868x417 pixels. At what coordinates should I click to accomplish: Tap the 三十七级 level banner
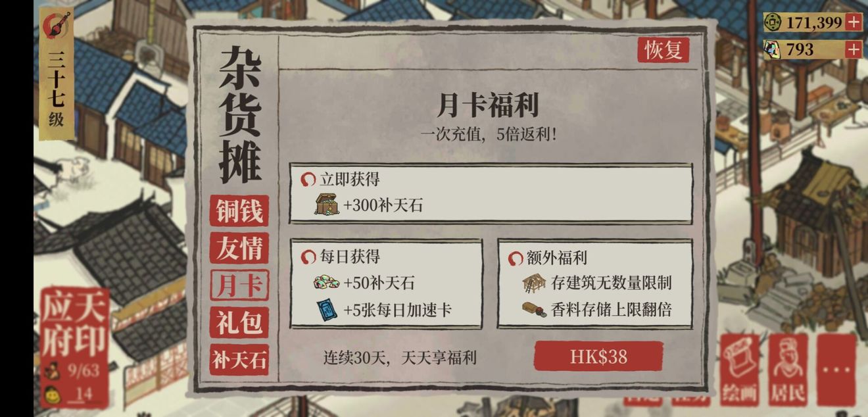pos(57,74)
